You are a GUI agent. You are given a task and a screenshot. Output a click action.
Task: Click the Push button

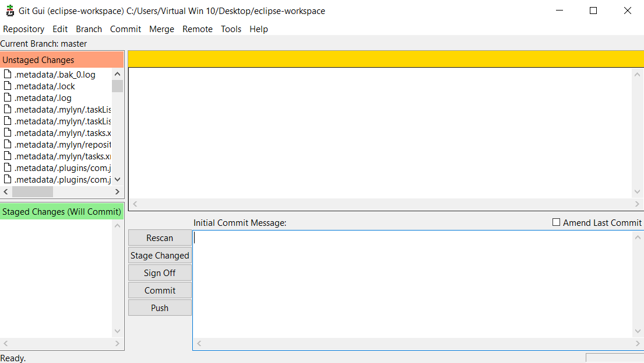(x=160, y=308)
